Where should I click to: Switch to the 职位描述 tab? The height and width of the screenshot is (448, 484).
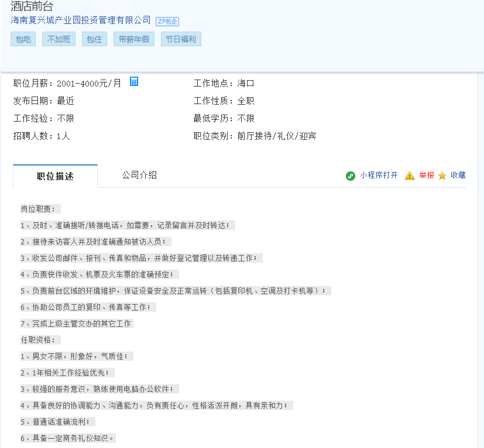pos(55,176)
